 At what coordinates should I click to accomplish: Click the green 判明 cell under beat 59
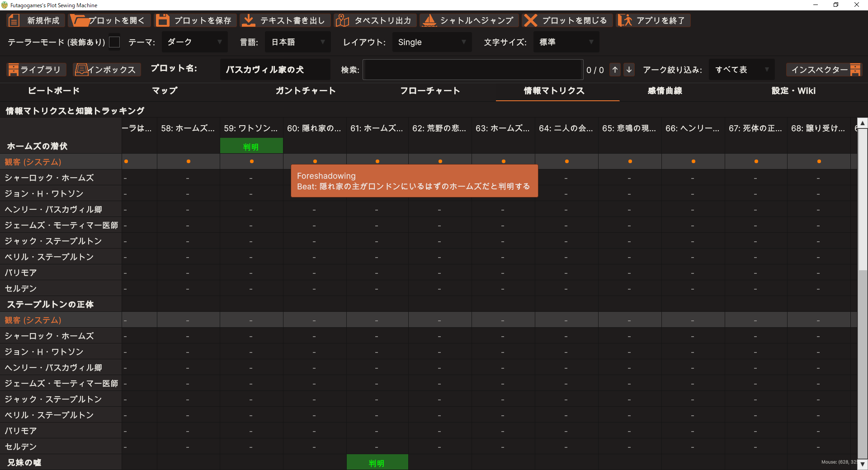[x=251, y=146]
